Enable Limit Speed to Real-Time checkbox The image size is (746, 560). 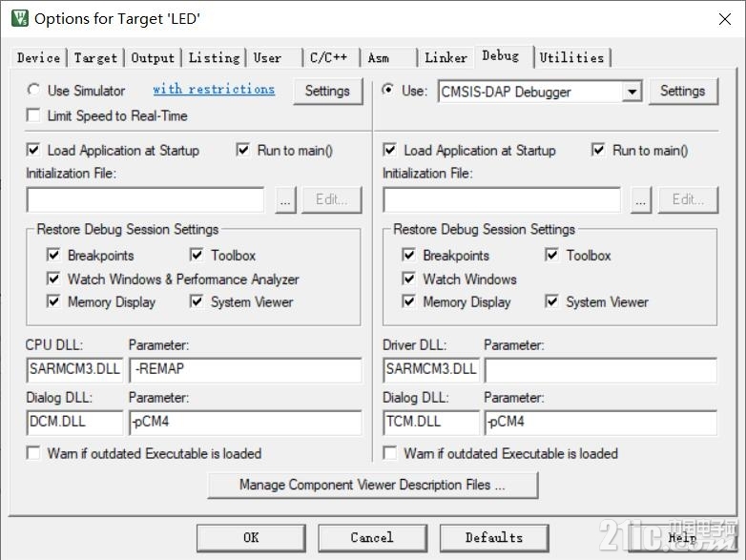click(33, 115)
